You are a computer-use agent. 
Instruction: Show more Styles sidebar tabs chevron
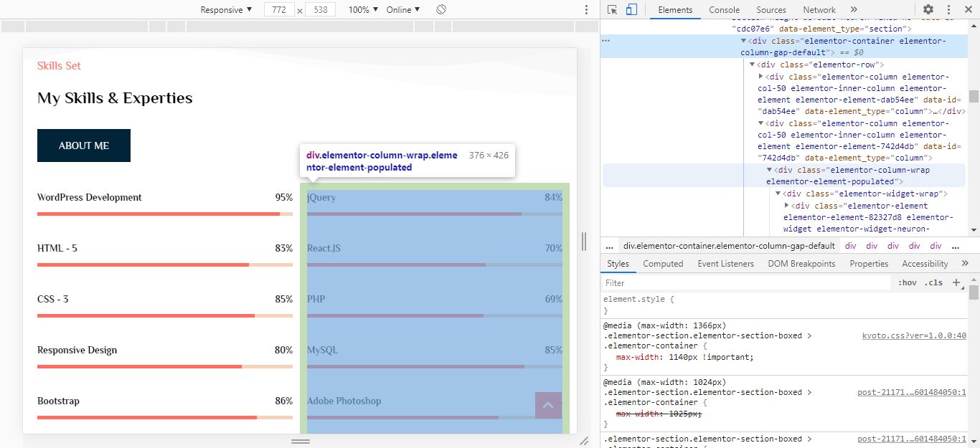[965, 263]
